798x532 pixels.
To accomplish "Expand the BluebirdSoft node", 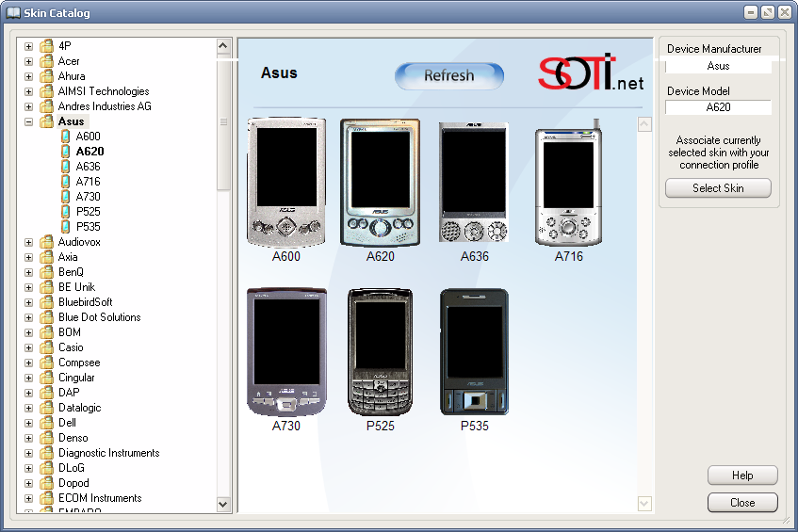I will click(28, 302).
